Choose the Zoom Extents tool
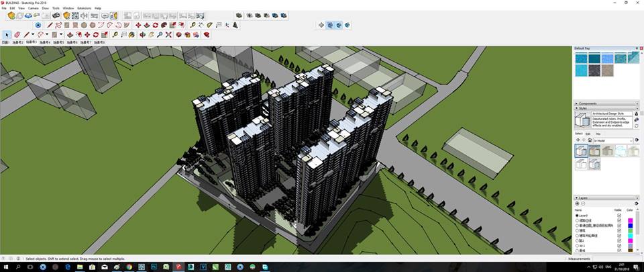Screen dimensions: 644x272 [168, 34]
